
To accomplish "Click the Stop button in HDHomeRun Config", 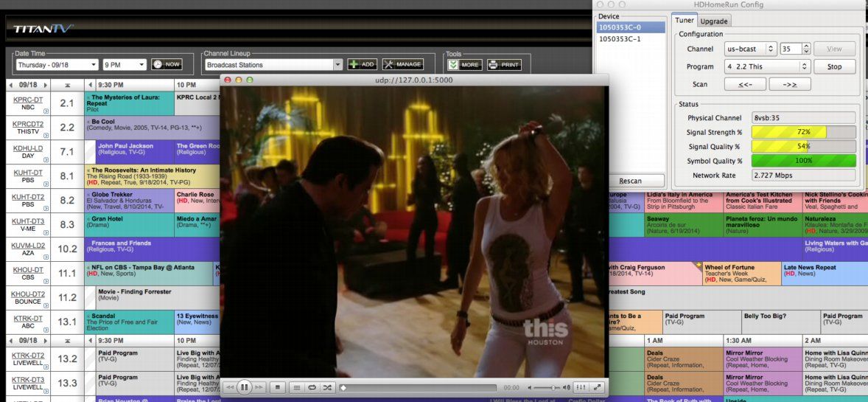I will (834, 66).
